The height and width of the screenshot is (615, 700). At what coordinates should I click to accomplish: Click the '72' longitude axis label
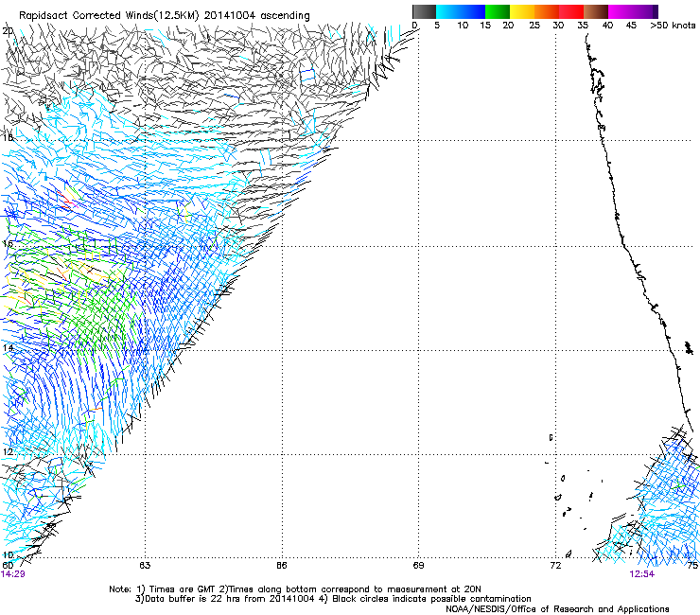pyautogui.click(x=555, y=566)
